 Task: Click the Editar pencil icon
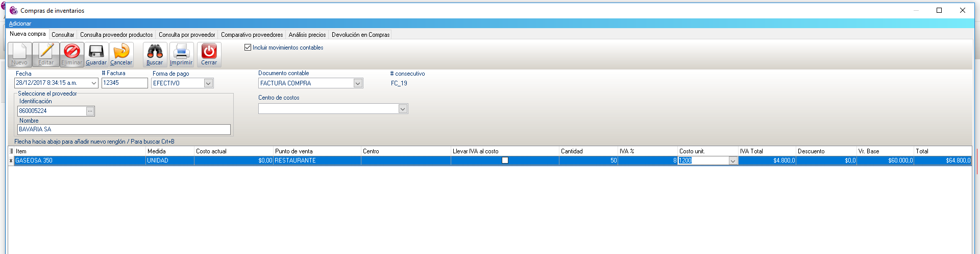point(46,52)
